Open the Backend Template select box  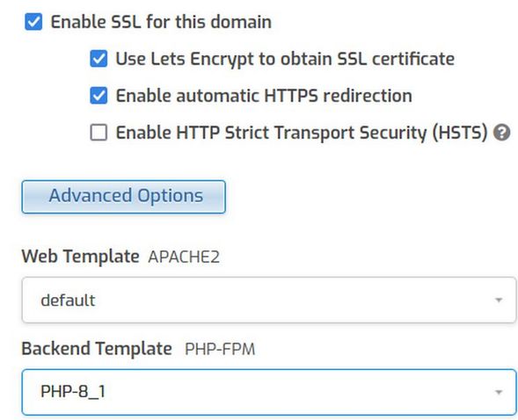269,392
